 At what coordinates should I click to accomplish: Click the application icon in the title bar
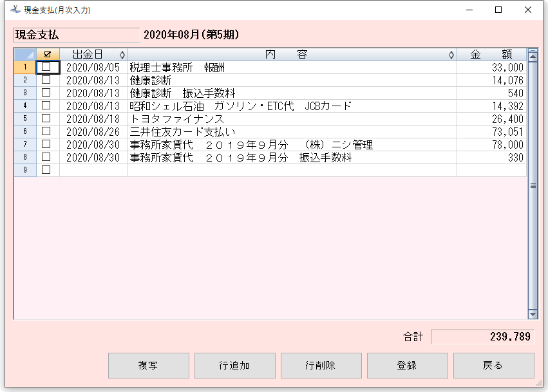15,10
